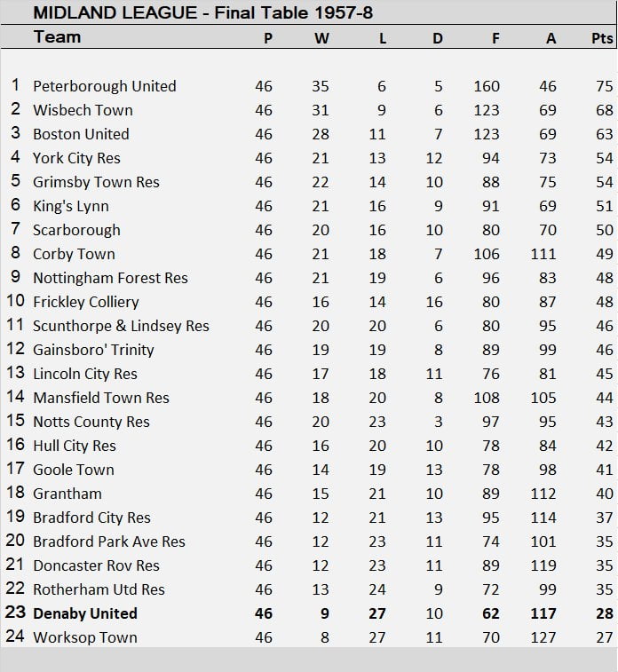618x672 pixels.
Task: Select Worksop Town at table bottom
Action: [x=84, y=637]
